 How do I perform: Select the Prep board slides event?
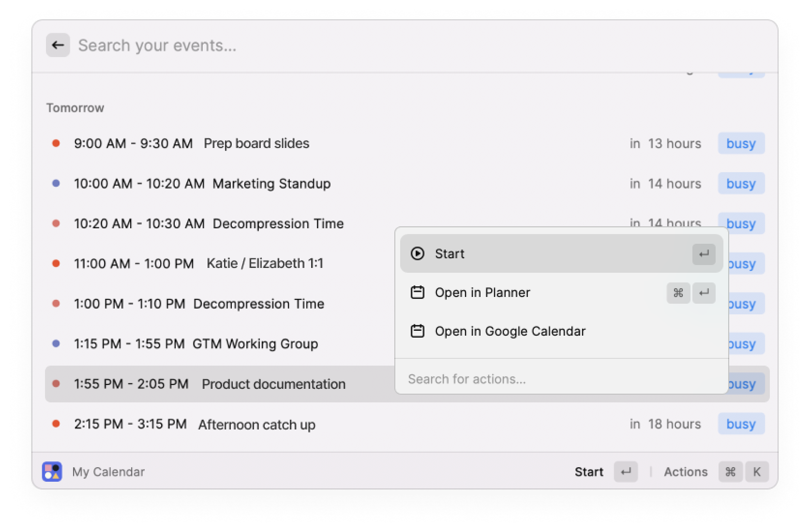pyautogui.click(x=407, y=144)
